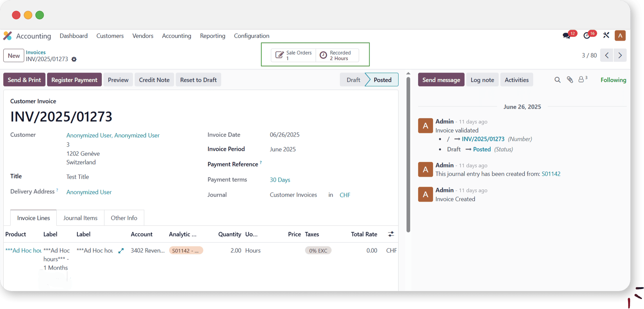Viewport: 644px width, 309px height.
Task: Search messages with the chatter magnifier icon
Action: click(557, 80)
